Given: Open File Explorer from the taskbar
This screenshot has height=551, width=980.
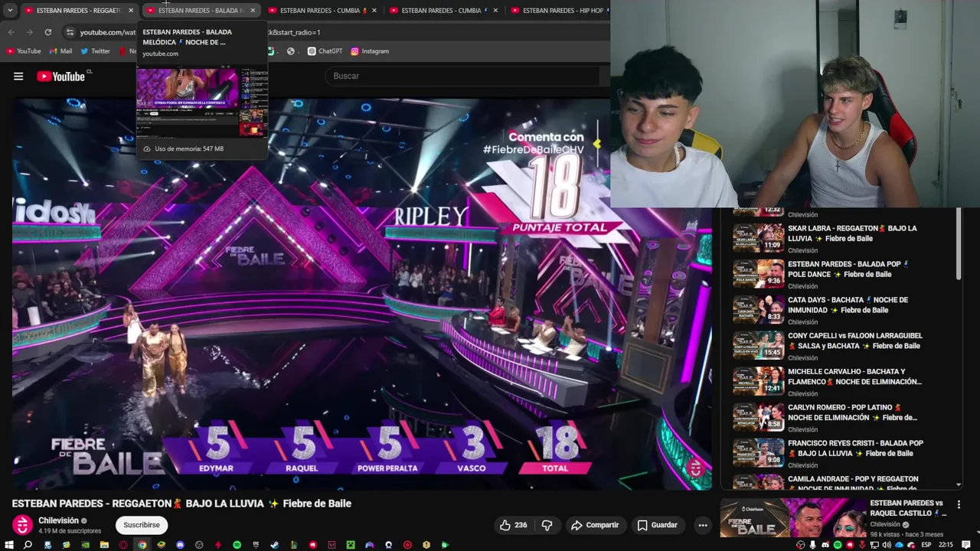Looking at the screenshot, I should 104,544.
